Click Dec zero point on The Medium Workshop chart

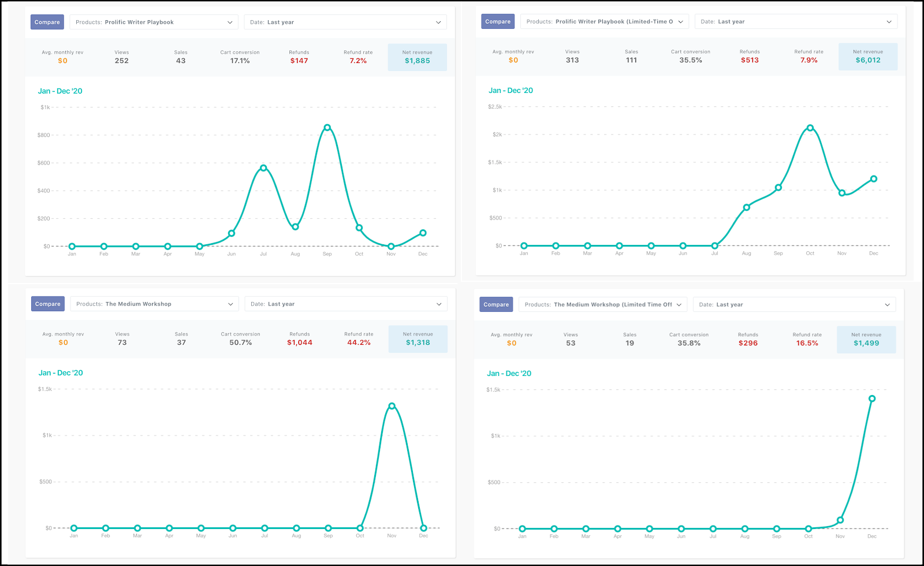click(x=424, y=528)
